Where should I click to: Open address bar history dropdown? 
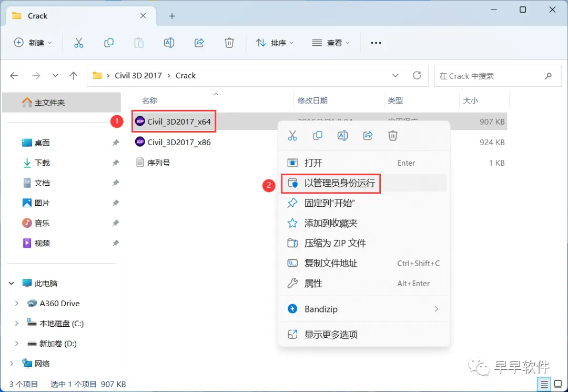point(395,75)
